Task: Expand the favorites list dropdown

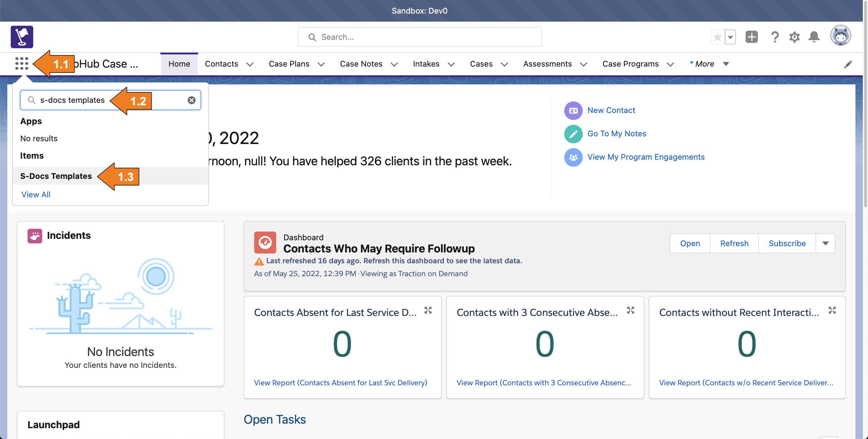Action: click(x=730, y=37)
